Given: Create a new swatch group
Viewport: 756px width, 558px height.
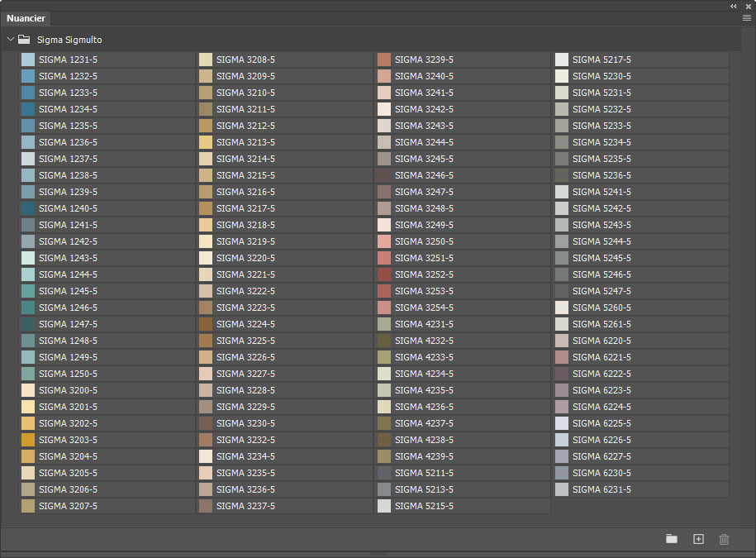Looking at the screenshot, I should pos(672,539).
